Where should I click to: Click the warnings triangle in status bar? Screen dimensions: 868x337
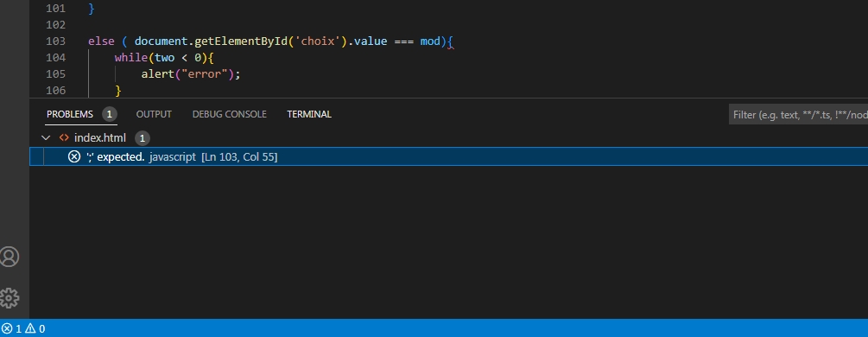[x=30, y=328]
